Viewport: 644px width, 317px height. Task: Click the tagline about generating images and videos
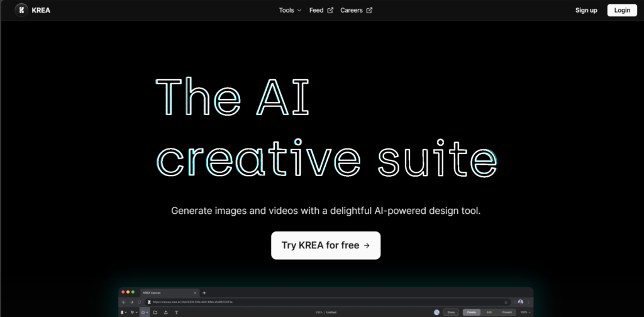pos(326,211)
